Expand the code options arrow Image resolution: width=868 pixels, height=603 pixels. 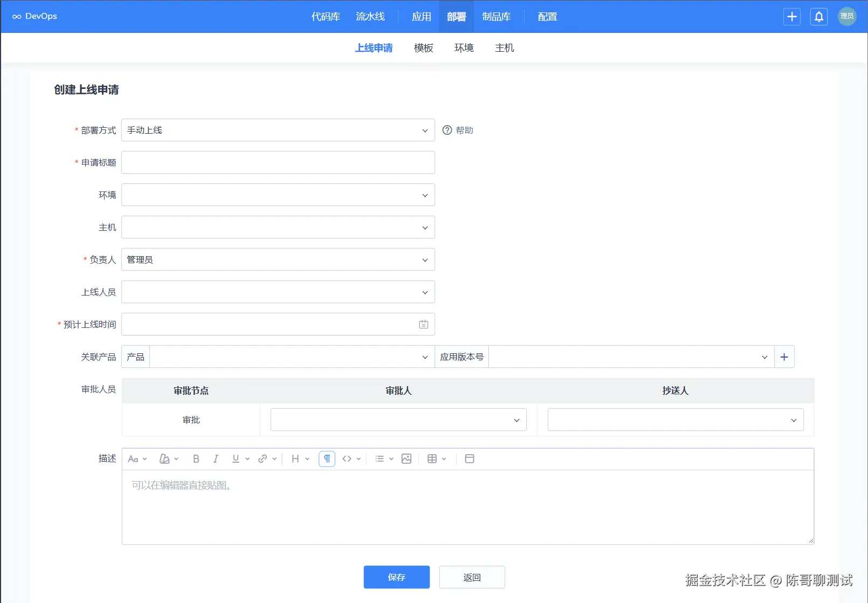pyautogui.click(x=359, y=459)
